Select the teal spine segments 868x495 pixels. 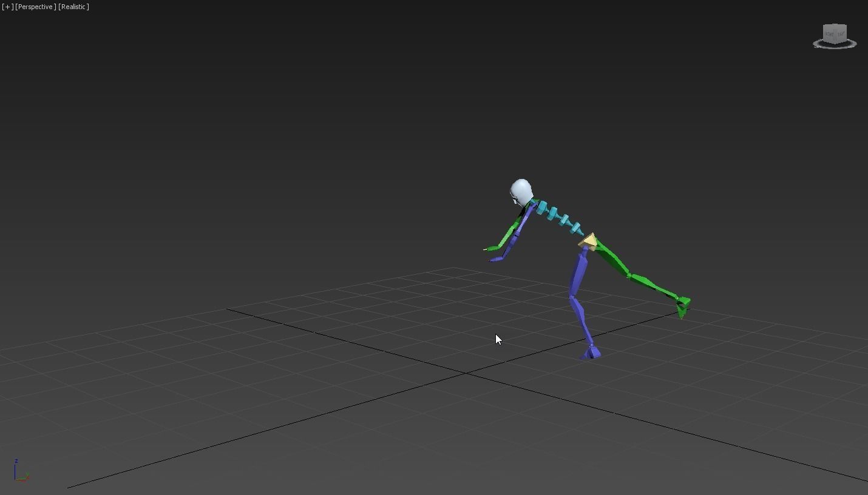pyautogui.click(x=558, y=218)
